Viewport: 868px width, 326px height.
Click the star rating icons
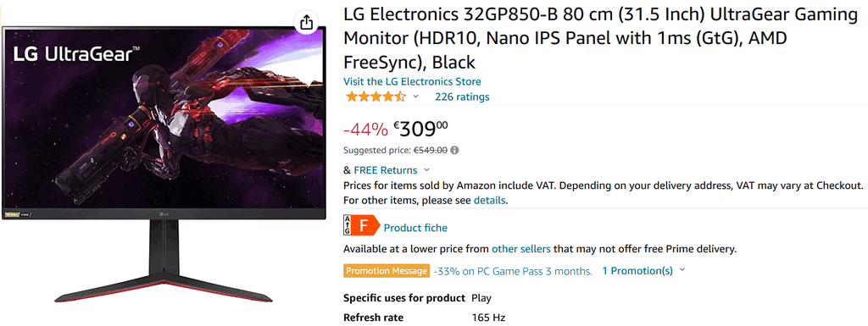point(376,97)
